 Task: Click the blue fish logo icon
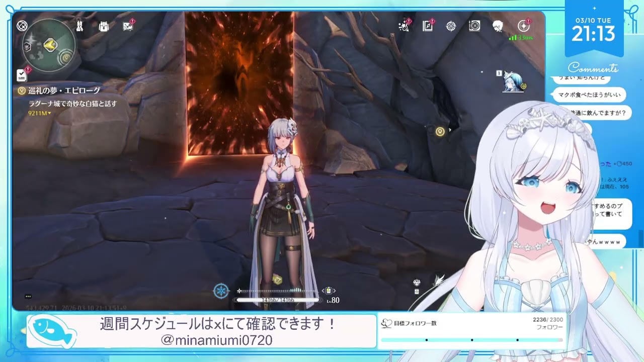coord(51,331)
